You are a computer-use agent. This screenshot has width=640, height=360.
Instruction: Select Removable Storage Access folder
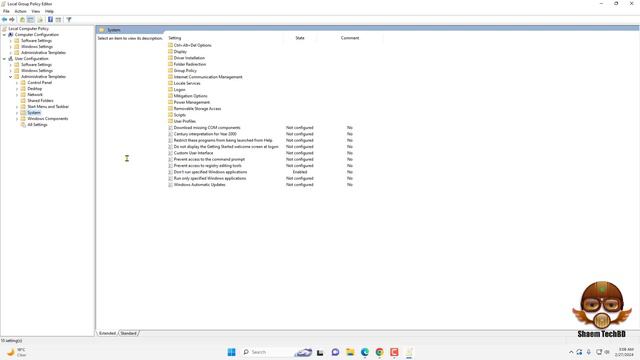coord(197,109)
